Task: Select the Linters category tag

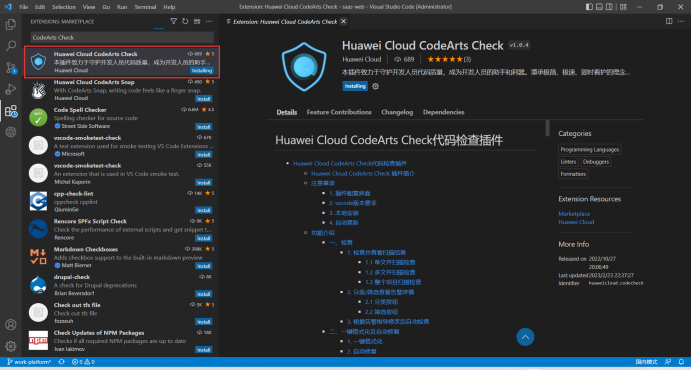Action: tap(568, 162)
